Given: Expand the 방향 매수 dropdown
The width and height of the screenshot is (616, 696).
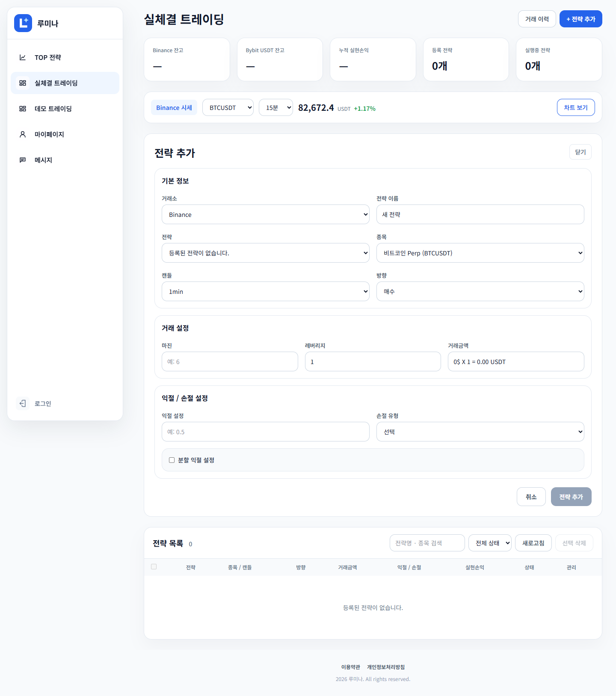Looking at the screenshot, I should 480,291.
